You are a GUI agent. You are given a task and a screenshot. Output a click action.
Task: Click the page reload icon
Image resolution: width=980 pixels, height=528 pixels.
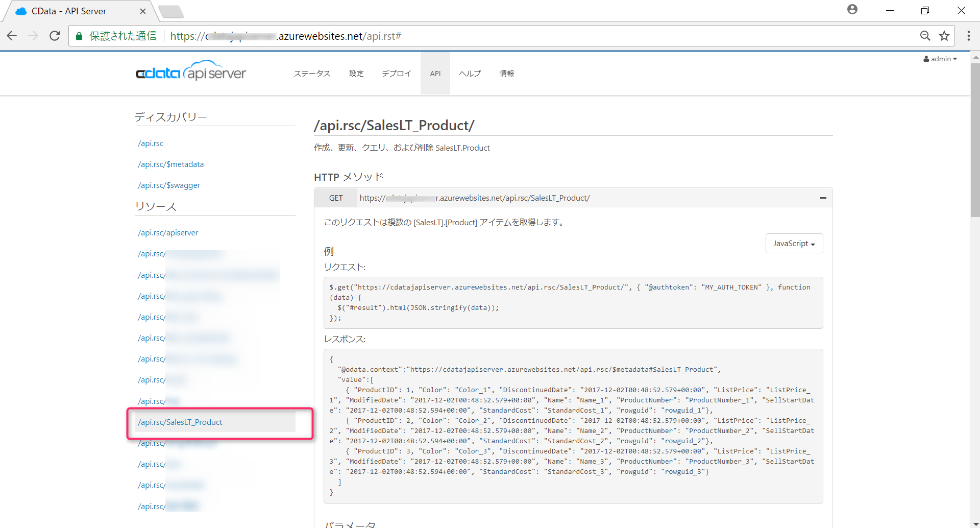(x=54, y=36)
